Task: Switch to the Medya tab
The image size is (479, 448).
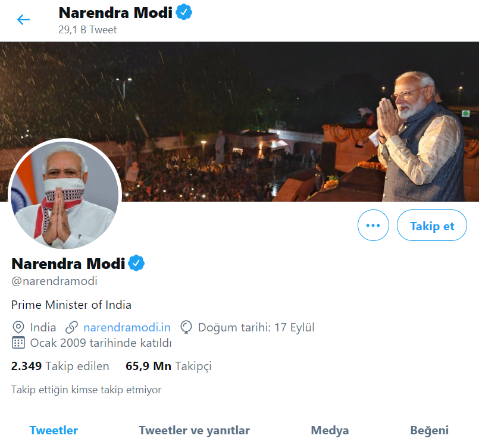Action: [330, 430]
